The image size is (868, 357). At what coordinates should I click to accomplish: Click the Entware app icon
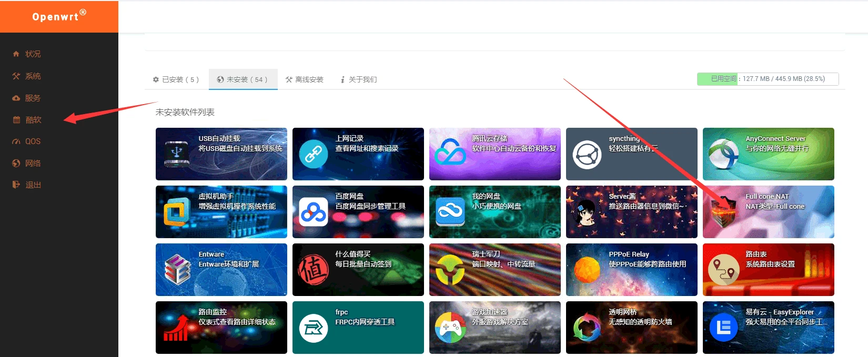(177, 270)
